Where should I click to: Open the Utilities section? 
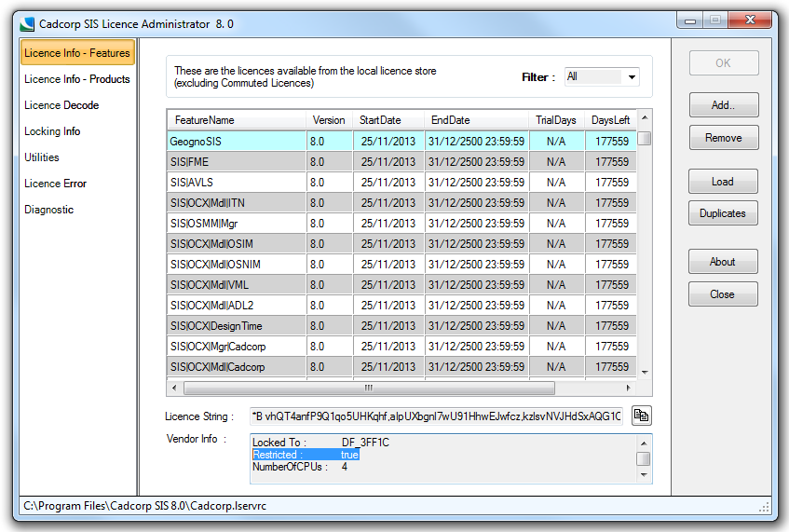click(42, 157)
